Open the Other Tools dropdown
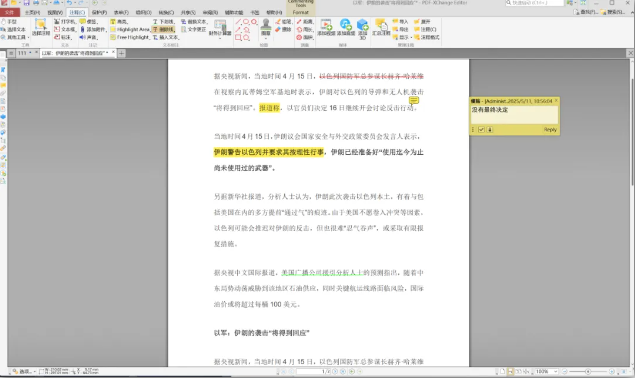 tap(15, 37)
